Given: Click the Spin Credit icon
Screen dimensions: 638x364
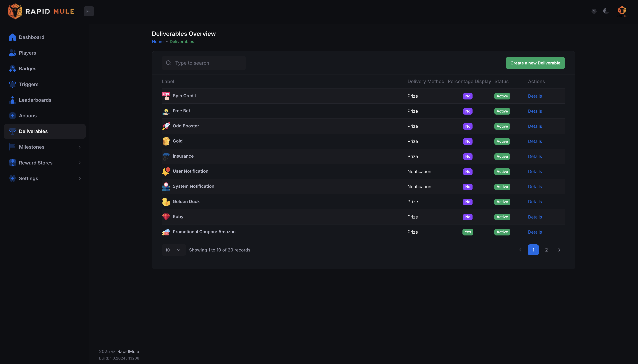Looking at the screenshot, I should [x=166, y=96].
